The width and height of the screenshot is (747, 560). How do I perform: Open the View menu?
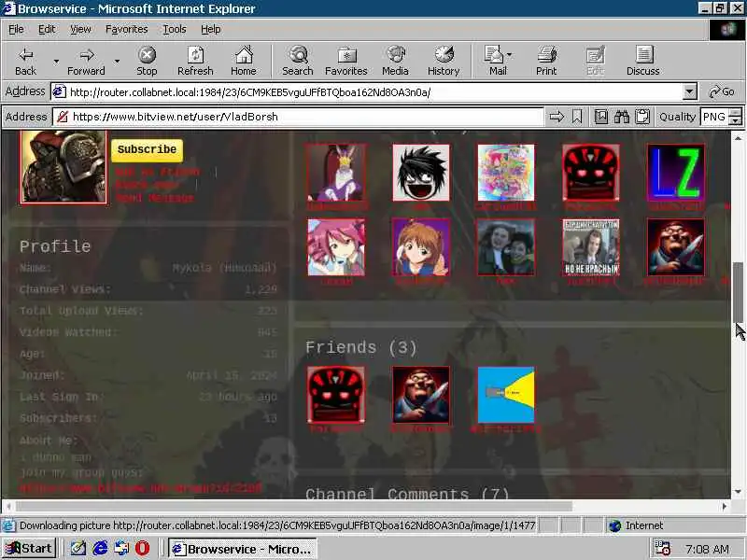click(80, 30)
